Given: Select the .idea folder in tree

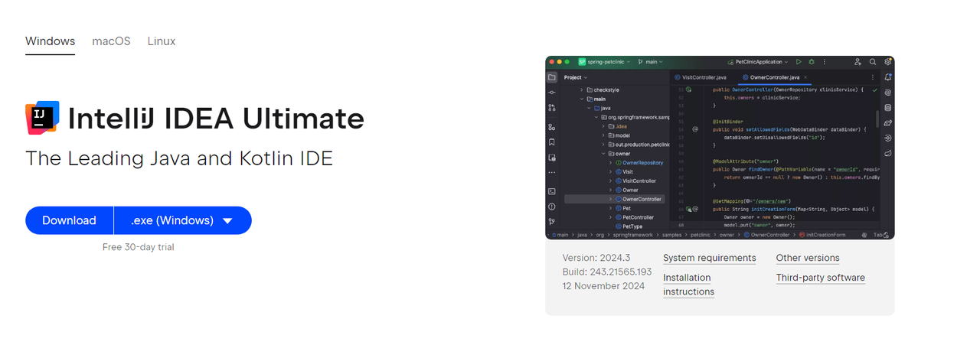Looking at the screenshot, I should (622, 126).
